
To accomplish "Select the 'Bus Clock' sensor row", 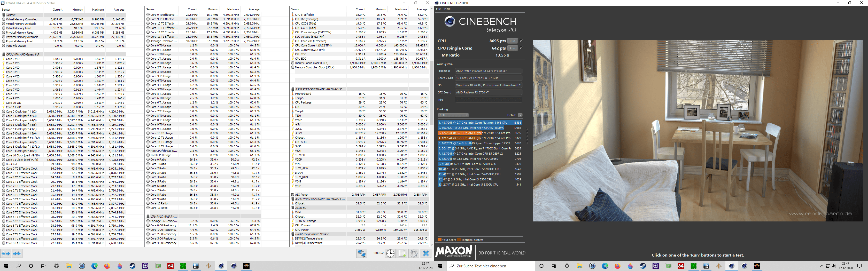I will pyautogui.click(x=64, y=164).
